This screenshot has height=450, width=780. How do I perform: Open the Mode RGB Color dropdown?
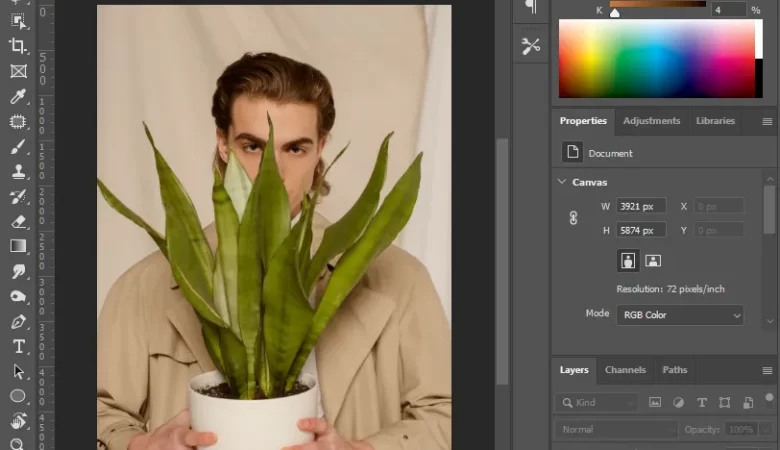[x=680, y=315]
